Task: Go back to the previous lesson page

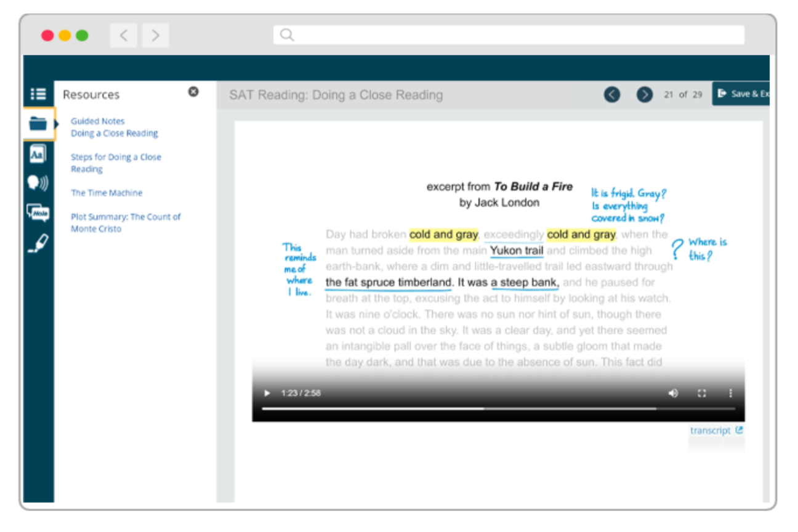Action: click(x=612, y=94)
